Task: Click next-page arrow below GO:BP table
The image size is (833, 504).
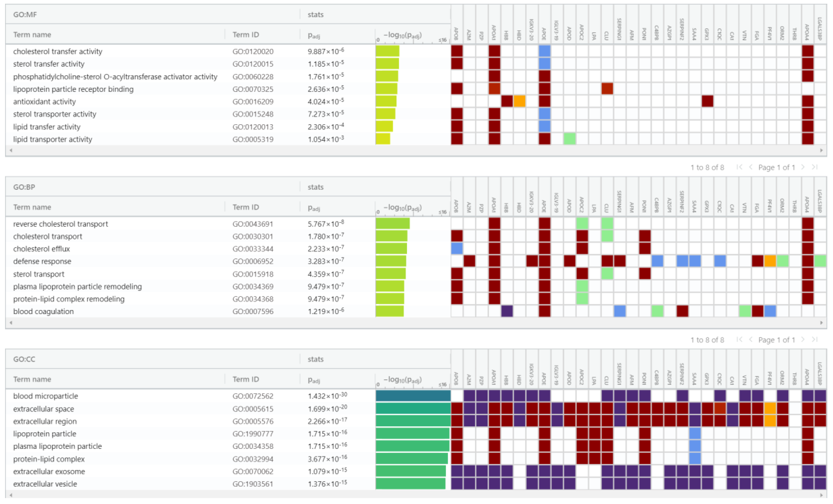Action: 803,339
